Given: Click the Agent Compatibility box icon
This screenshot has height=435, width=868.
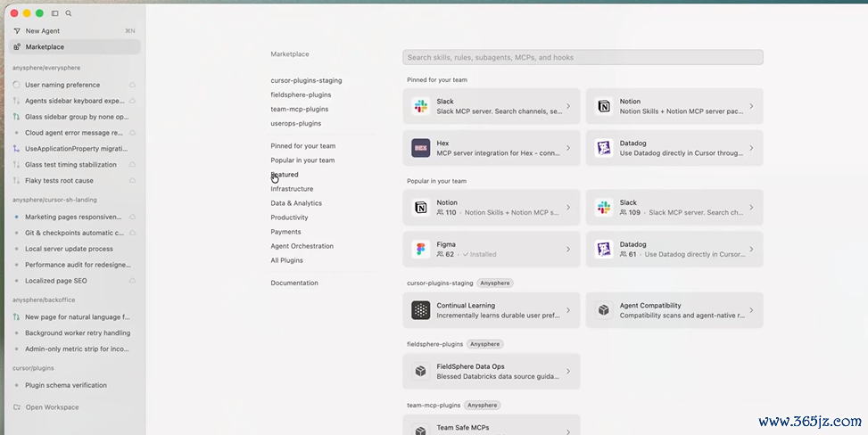Looking at the screenshot, I should tap(603, 310).
